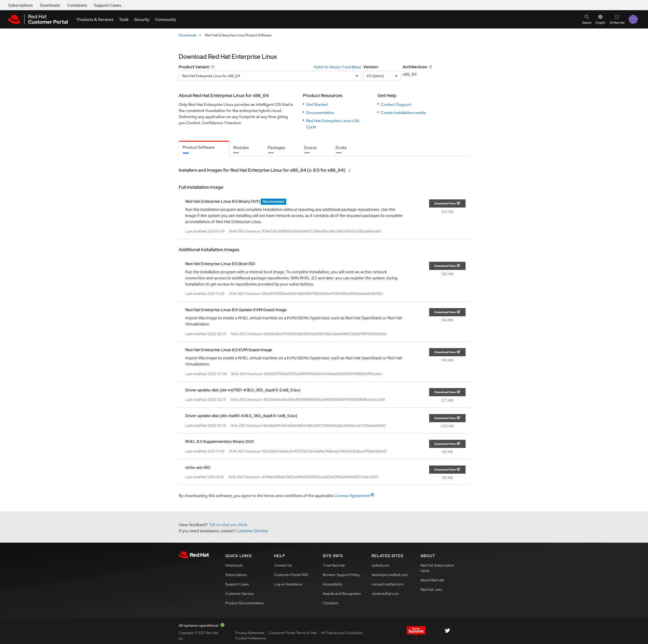Open Support Cases in the top bar

(x=107, y=5)
